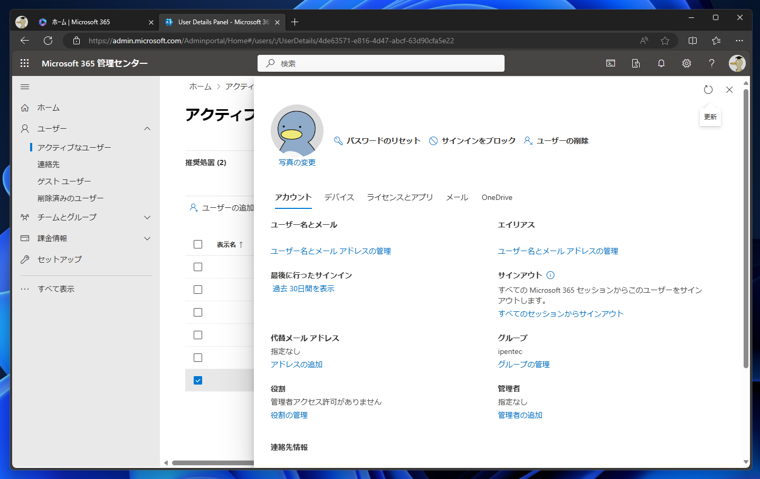Click サインインをブロック
The height and width of the screenshot is (479, 760).
pyautogui.click(x=472, y=141)
